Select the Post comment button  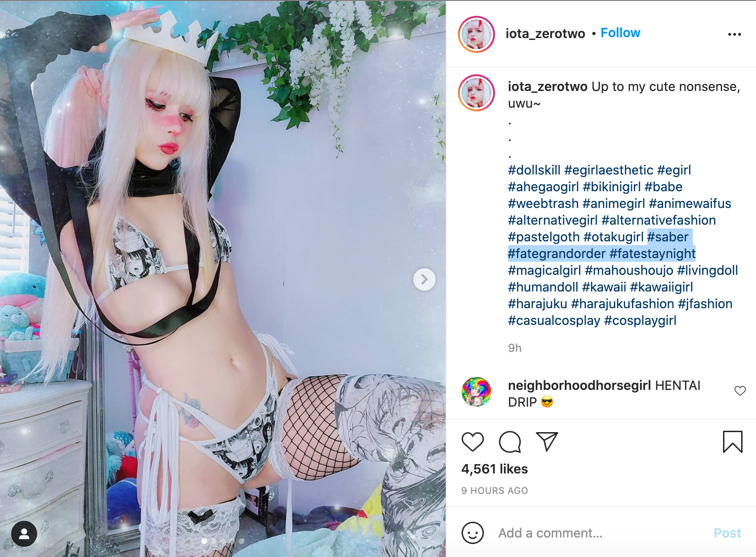click(x=727, y=533)
